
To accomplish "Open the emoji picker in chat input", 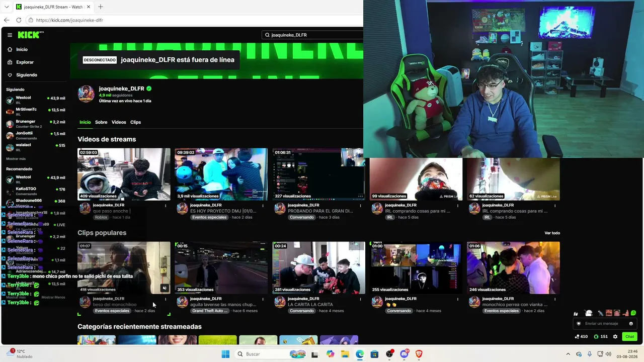I will point(631,323).
